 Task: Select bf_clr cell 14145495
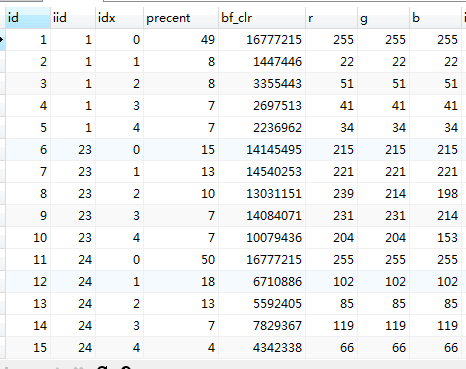262,150
